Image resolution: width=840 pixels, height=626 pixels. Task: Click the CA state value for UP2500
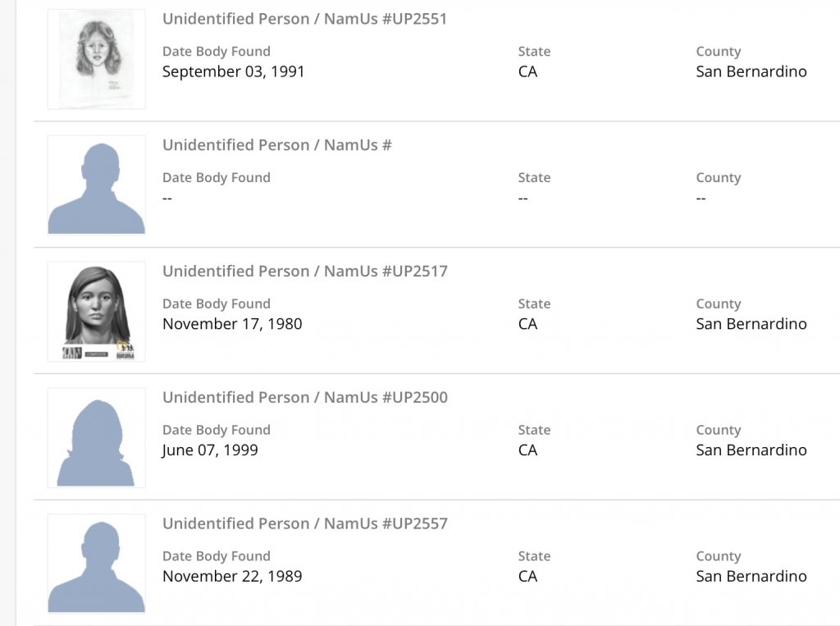(x=527, y=450)
